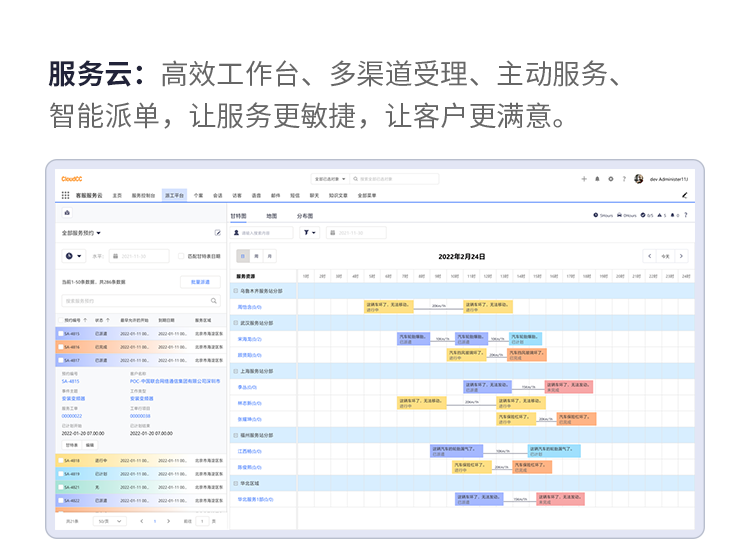Click the 批量派遣 button
This screenshot has width=750, height=550.
(200, 282)
